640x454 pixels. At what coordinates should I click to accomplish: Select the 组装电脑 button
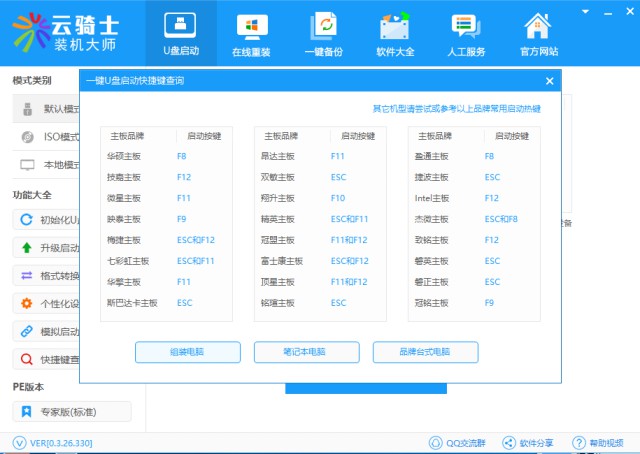tap(188, 352)
